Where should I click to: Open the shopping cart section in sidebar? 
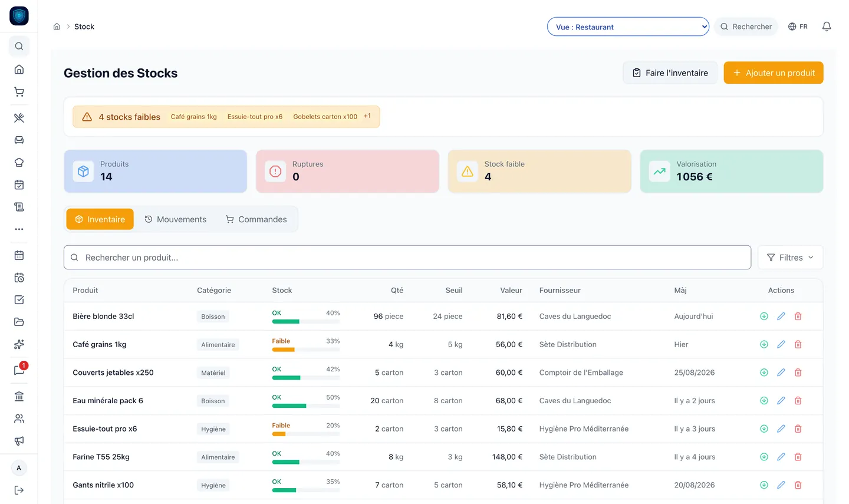pos(19,92)
